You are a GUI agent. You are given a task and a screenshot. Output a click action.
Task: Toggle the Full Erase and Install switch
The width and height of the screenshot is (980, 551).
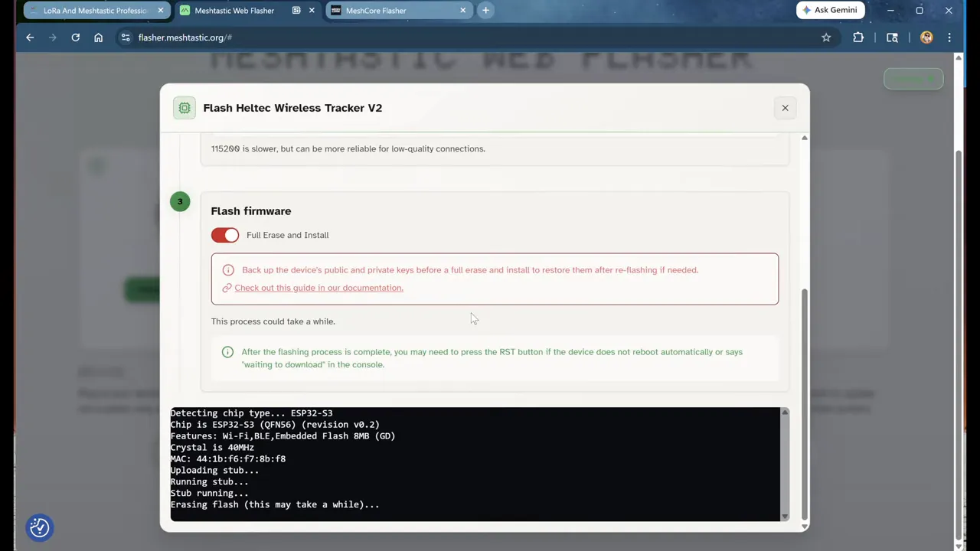click(x=225, y=235)
